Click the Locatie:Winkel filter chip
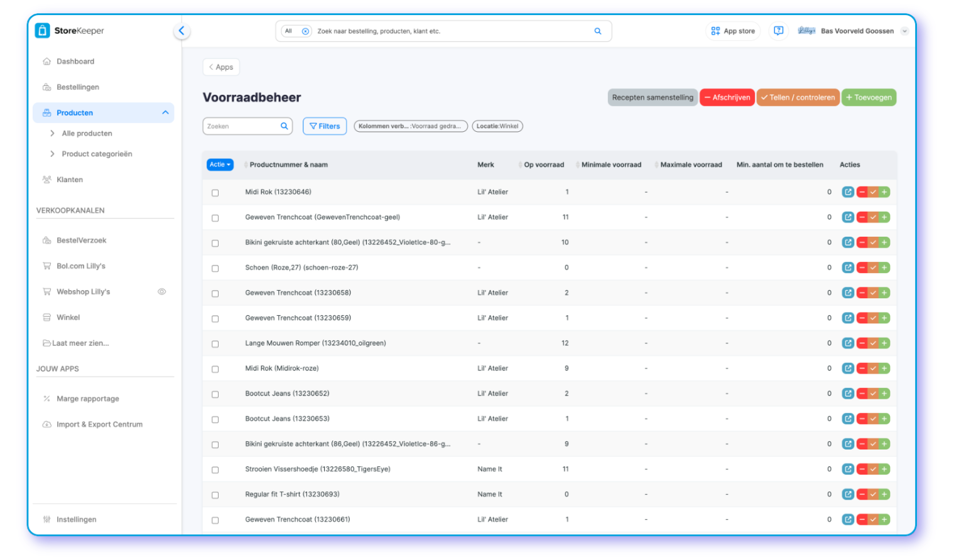This screenshot has width=954, height=560. tap(497, 126)
